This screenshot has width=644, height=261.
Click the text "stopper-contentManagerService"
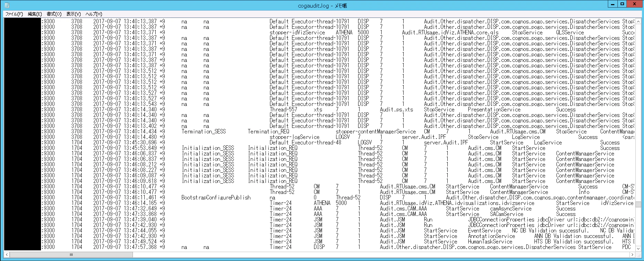click(376, 131)
